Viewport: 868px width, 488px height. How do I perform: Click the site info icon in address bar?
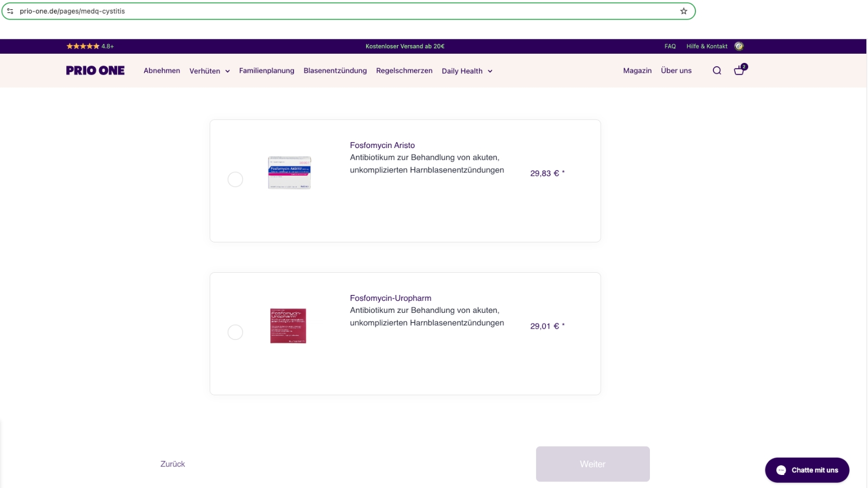(10, 11)
